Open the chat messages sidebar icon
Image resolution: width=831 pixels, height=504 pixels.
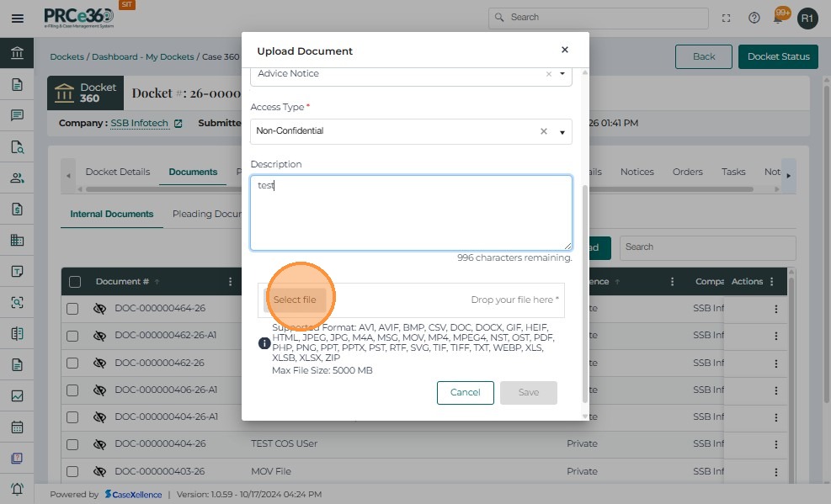tap(17, 115)
